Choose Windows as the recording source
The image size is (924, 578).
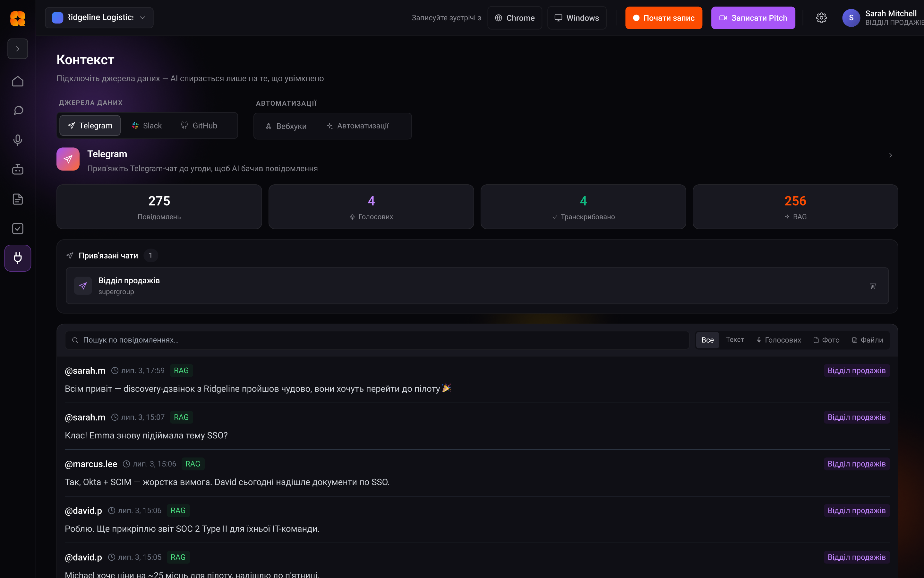[x=577, y=18]
